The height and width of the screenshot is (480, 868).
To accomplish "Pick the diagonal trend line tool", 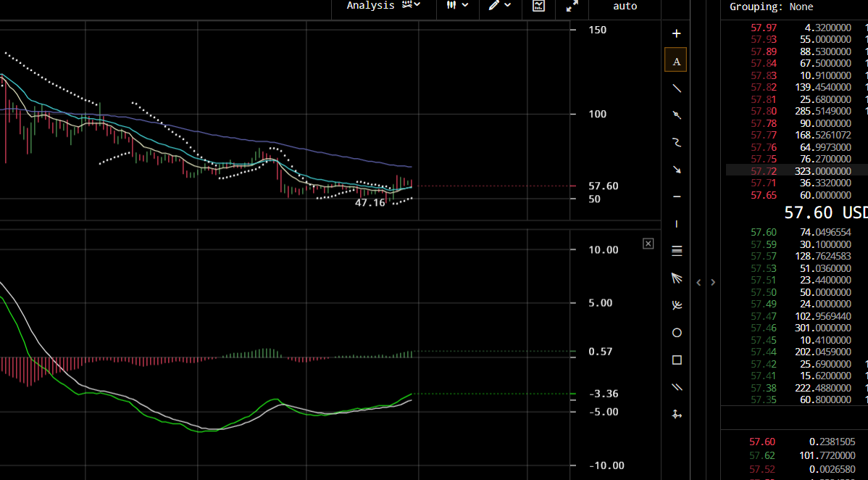I will pos(676,88).
